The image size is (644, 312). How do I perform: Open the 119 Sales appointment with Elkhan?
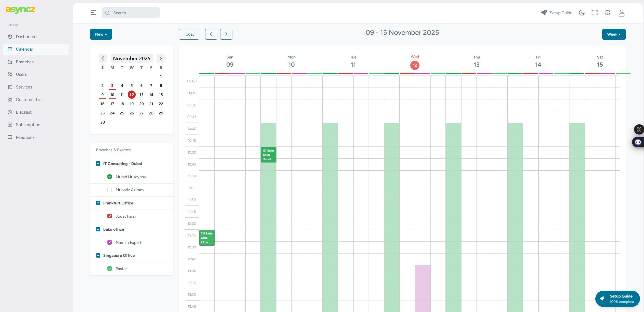[207, 237]
